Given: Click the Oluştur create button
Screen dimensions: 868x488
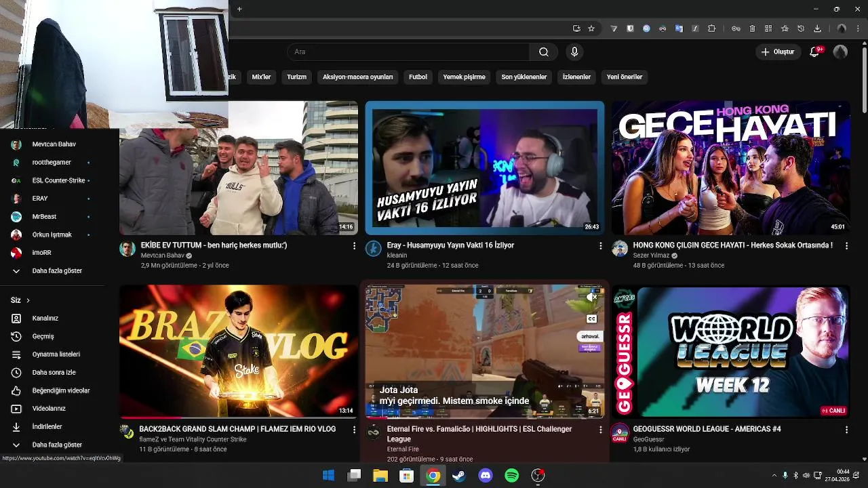Looking at the screenshot, I should [777, 52].
